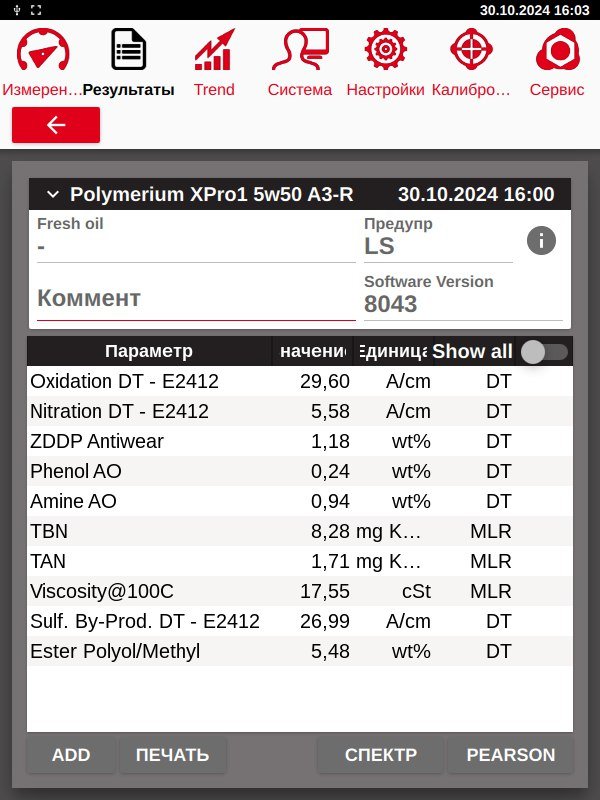Select the Oxidation DT - E2412 row
The height and width of the screenshot is (800, 600).
click(300, 381)
